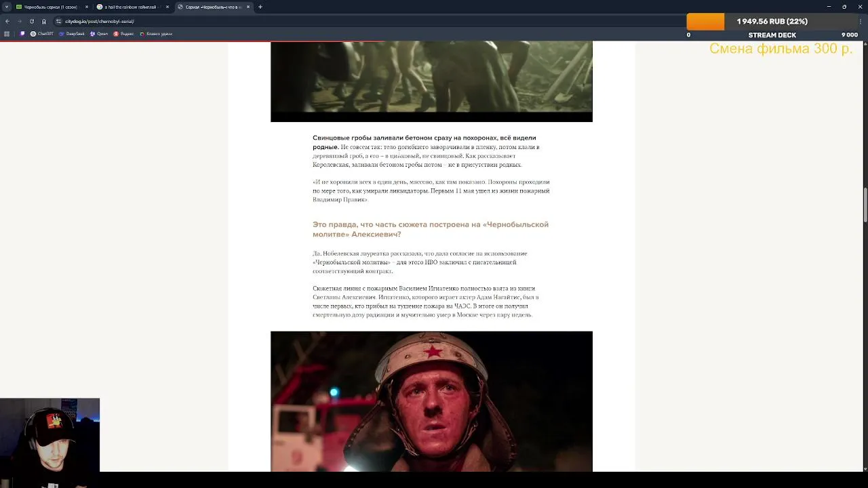The width and height of the screenshot is (868, 488).
Task: Open the browser home page
Action: tap(44, 21)
